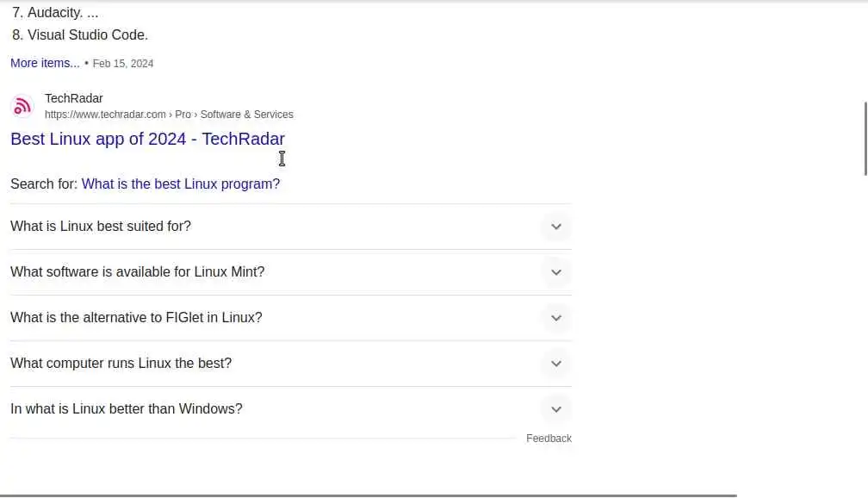
Task: Expand 'What software is available for Linux Mint?' text
Action: [138, 272]
